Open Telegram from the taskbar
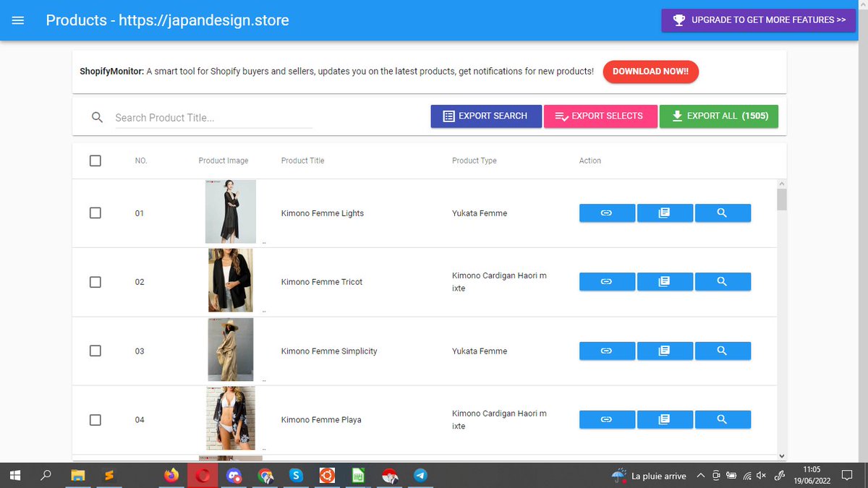 click(420, 476)
